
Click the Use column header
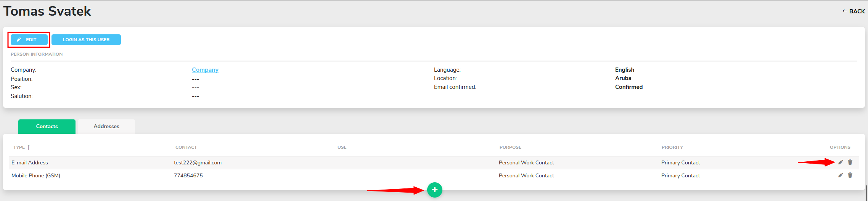pyautogui.click(x=342, y=147)
